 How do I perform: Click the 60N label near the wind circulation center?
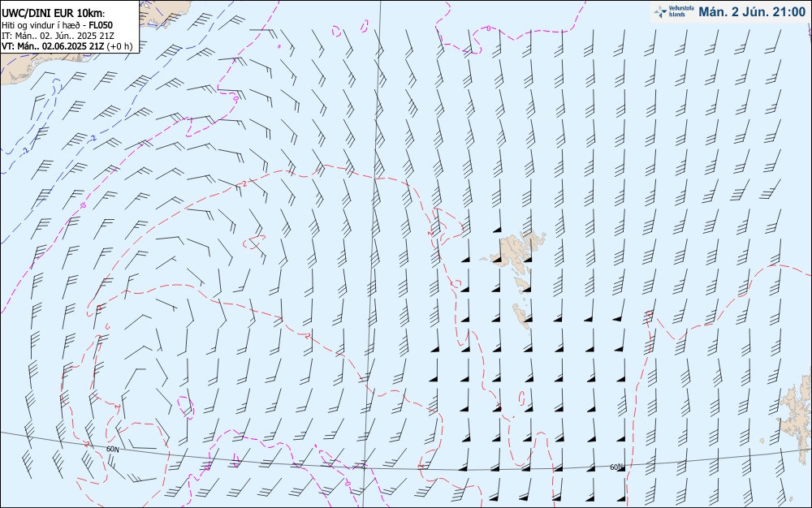click(x=112, y=450)
